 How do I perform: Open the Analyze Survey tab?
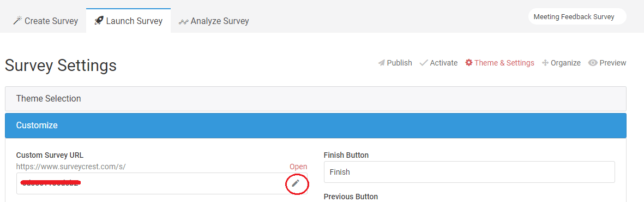pyautogui.click(x=214, y=21)
